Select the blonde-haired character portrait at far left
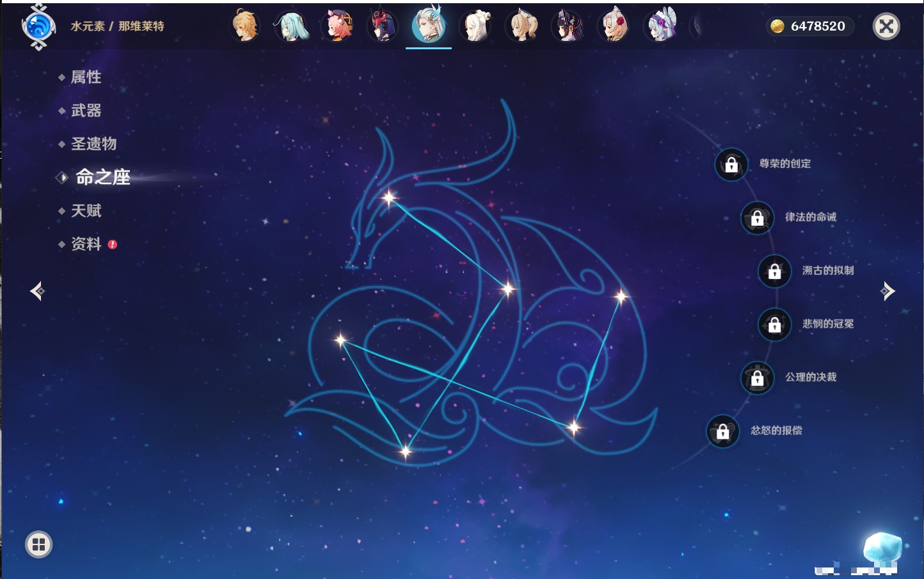The image size is (924, 579). [x=245, y=26]
